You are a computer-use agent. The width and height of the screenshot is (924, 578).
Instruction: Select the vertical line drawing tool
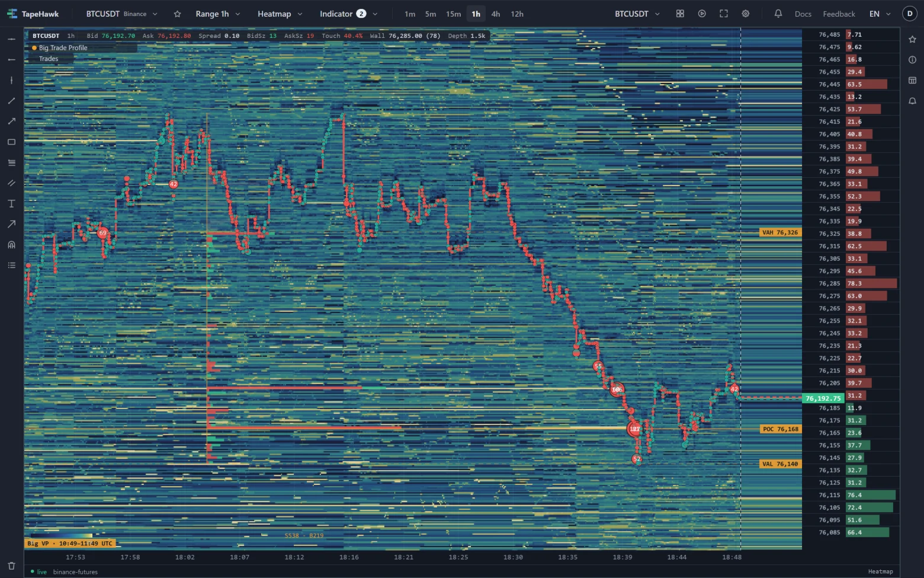(11, 80)
